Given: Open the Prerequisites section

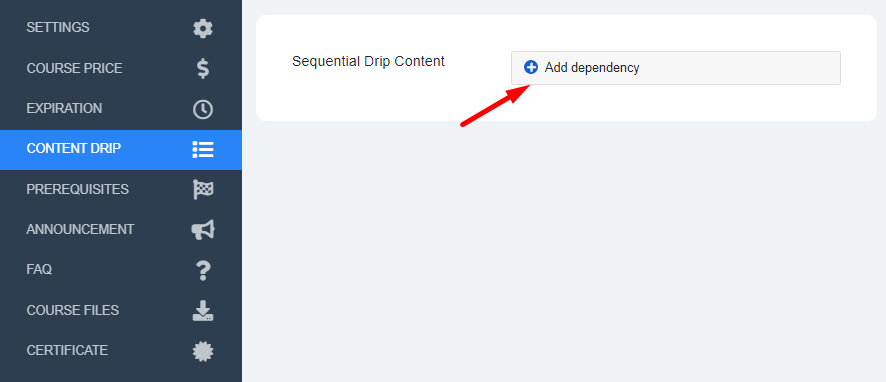Looking at the screenshot, I should coord(121,189).
